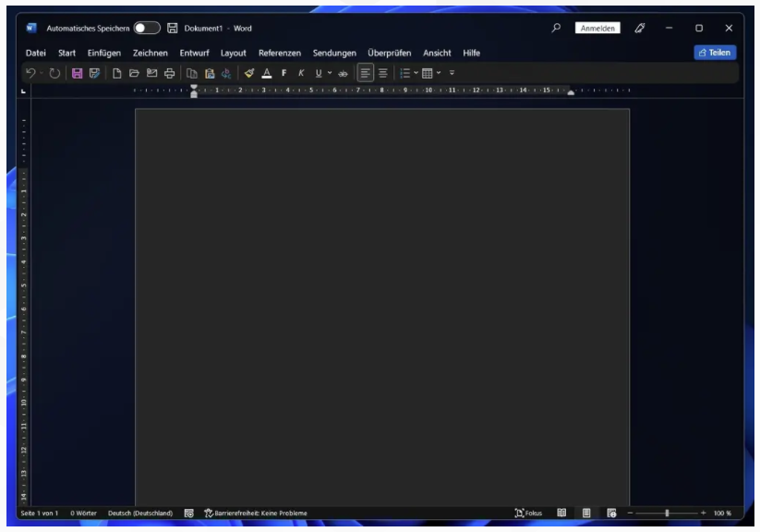Toggle italic with the K button
760x532 pixels.
301,73
